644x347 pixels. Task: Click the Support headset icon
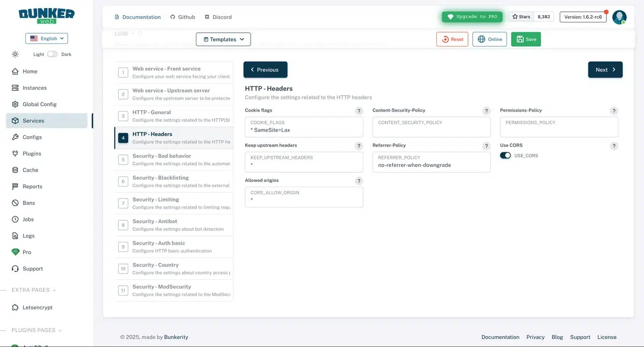[15, 269]
